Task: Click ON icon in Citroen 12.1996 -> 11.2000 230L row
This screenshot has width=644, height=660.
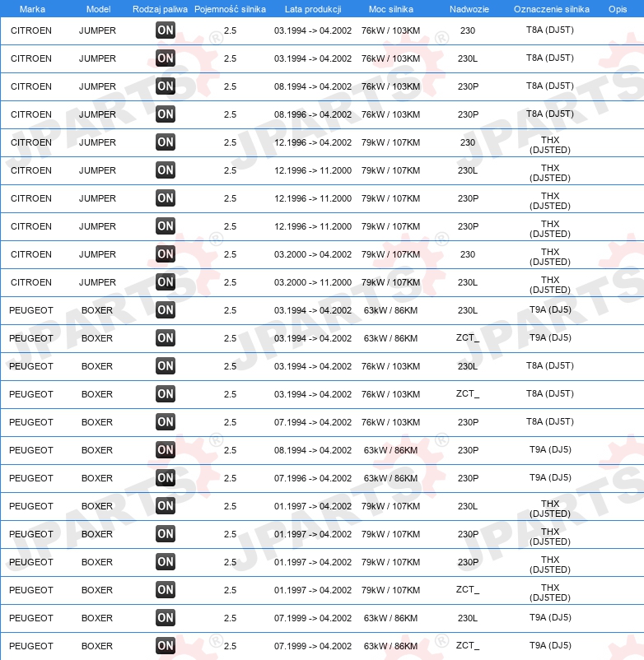Action: coord(165,170)
